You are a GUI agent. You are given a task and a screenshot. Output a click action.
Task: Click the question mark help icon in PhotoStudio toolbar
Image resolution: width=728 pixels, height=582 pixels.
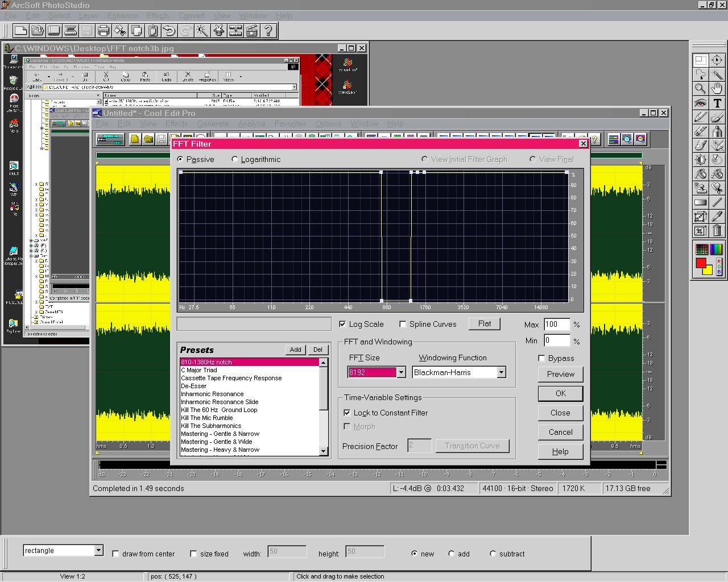pos(268,30)
